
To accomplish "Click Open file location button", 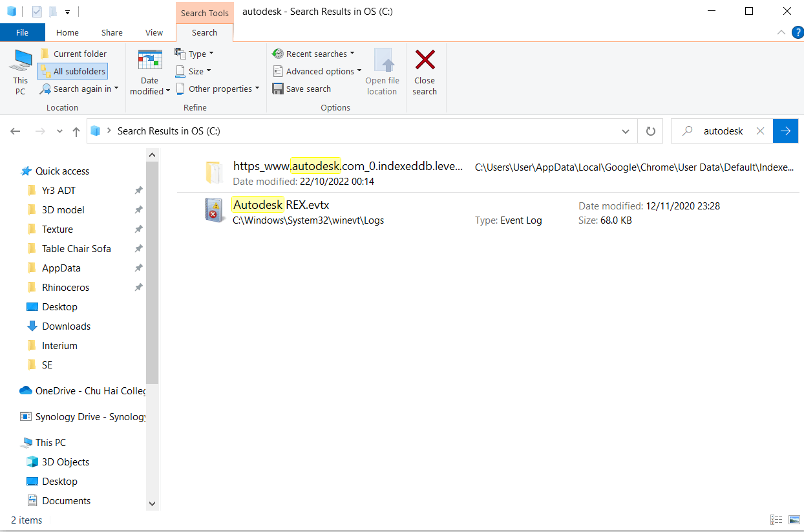I will pyautogui.click(x=382, y=72).
